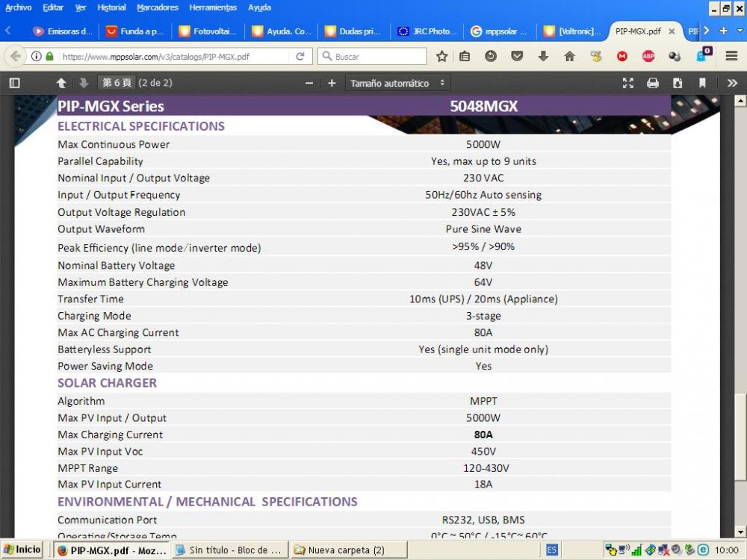Image resolution: width=747 pixels, height=560 pixels.
Task: Switch to the JRC Photo... tab
Action: [427, 31]
